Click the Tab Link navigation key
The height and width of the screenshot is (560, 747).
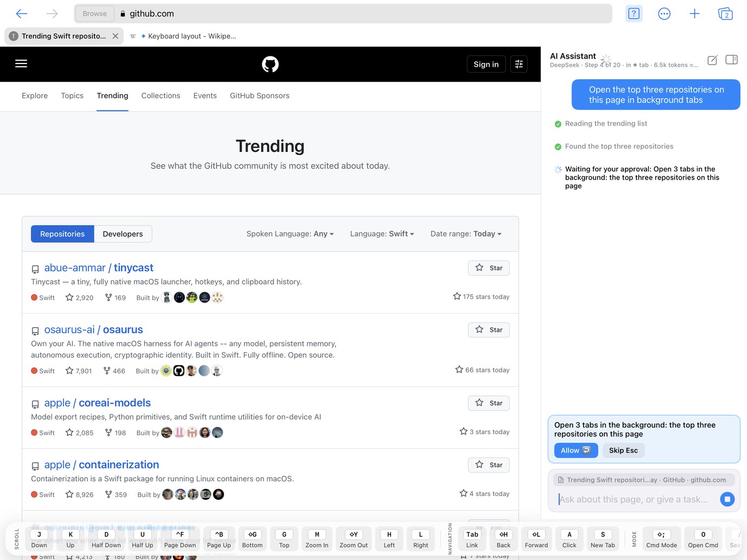click(472, 539)
